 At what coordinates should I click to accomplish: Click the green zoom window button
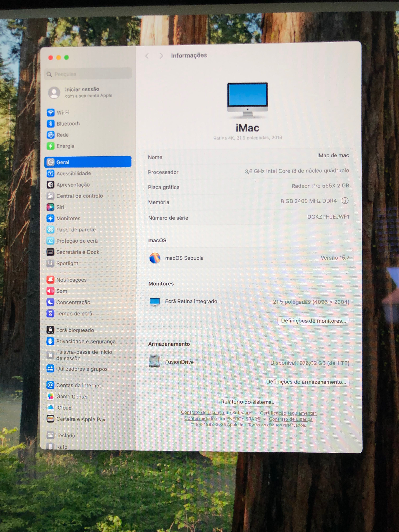(66, 58)
